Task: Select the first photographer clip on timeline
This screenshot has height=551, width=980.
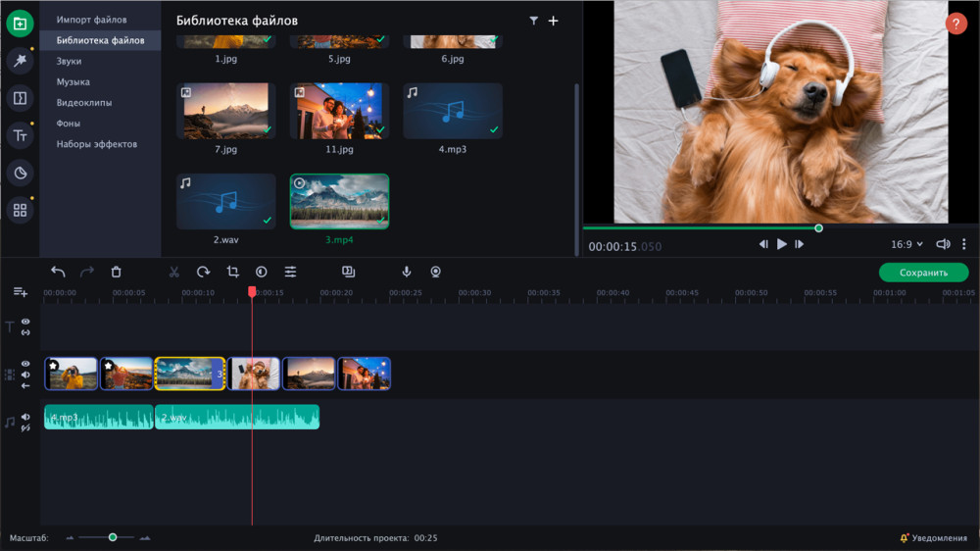Action: click(x=72, y=374)
